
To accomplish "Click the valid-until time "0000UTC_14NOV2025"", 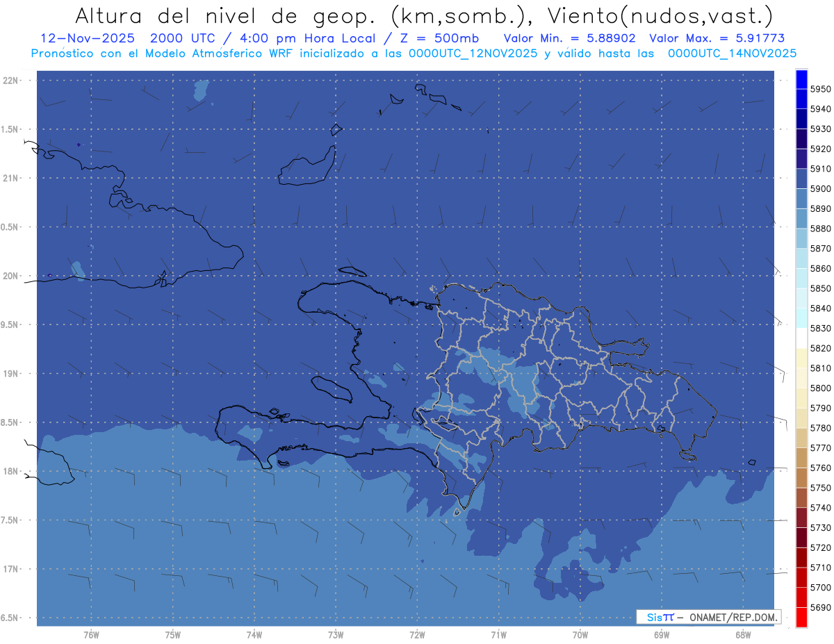I will point(732,53).
